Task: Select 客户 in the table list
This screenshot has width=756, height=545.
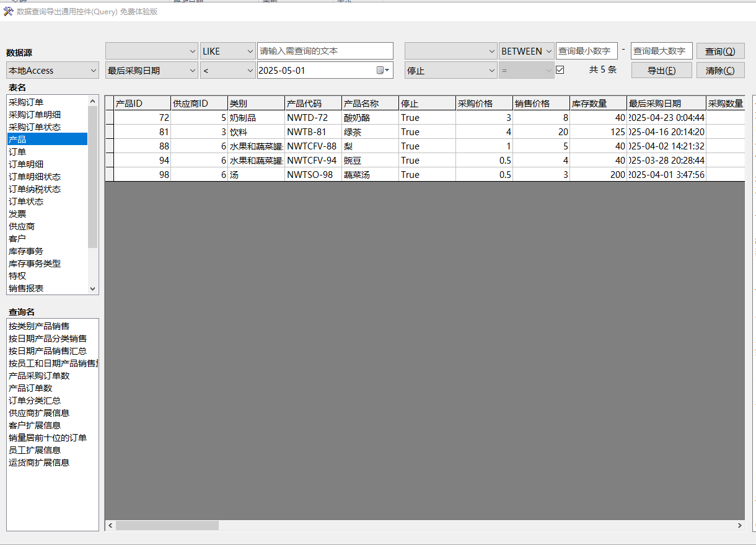Action: [47, 239]
